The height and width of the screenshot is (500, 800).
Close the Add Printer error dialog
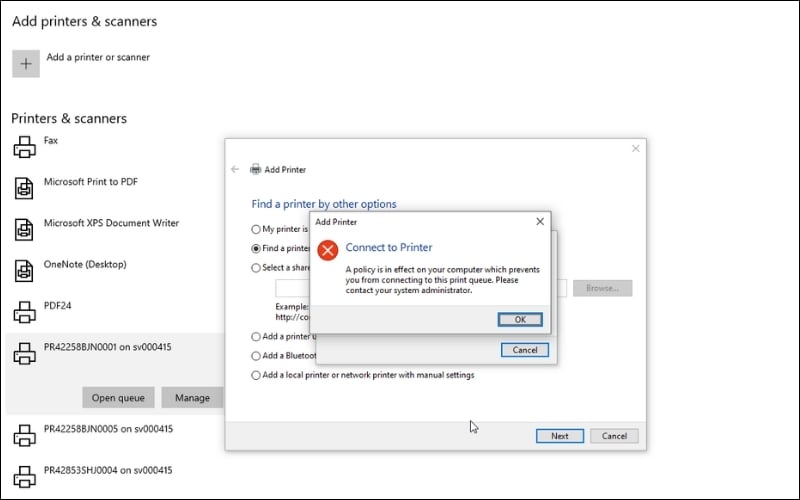click(x=540, y=221)
